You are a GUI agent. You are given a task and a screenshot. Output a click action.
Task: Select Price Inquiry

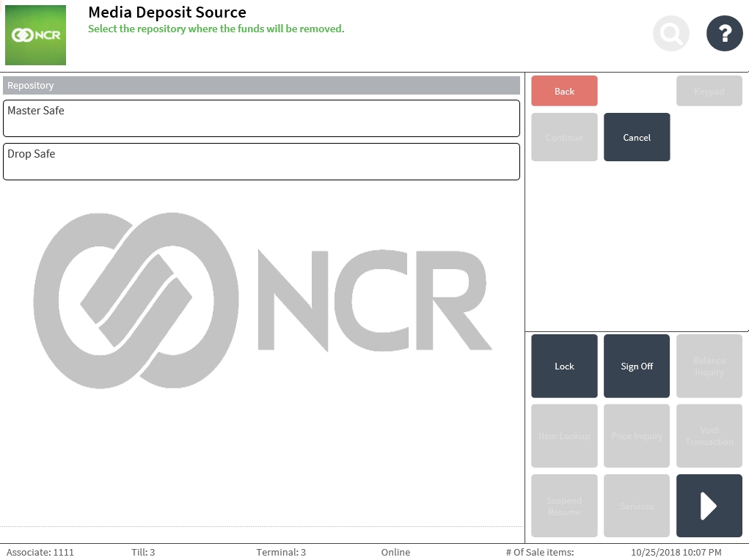click(636, 435)
